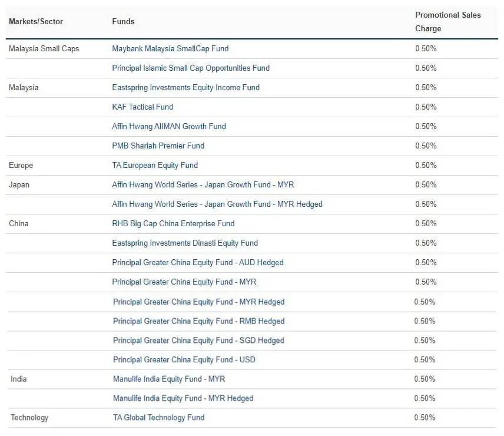Viewport: 504px width, 436px height.
Task: Open Principal Greater China Equity Fund - SGD Hedged
Action: point(198,341)
